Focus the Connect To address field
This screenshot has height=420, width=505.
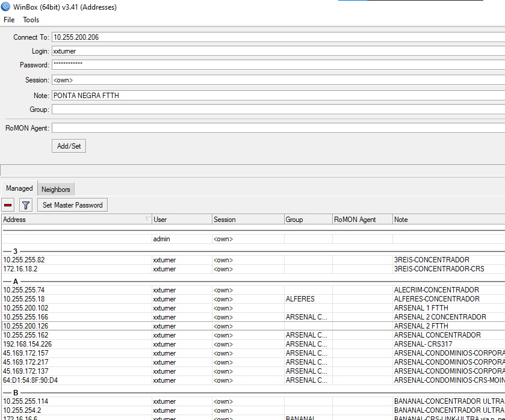(x=278, y=37)
